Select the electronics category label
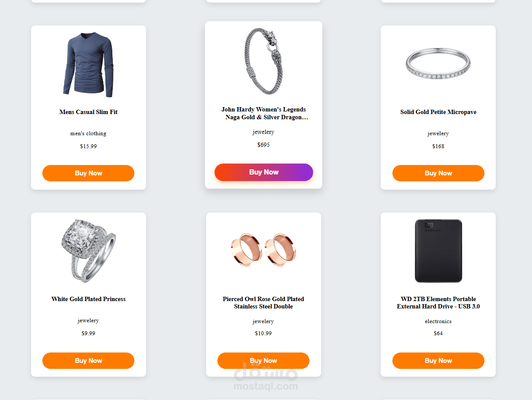 (x=438, y=321)
